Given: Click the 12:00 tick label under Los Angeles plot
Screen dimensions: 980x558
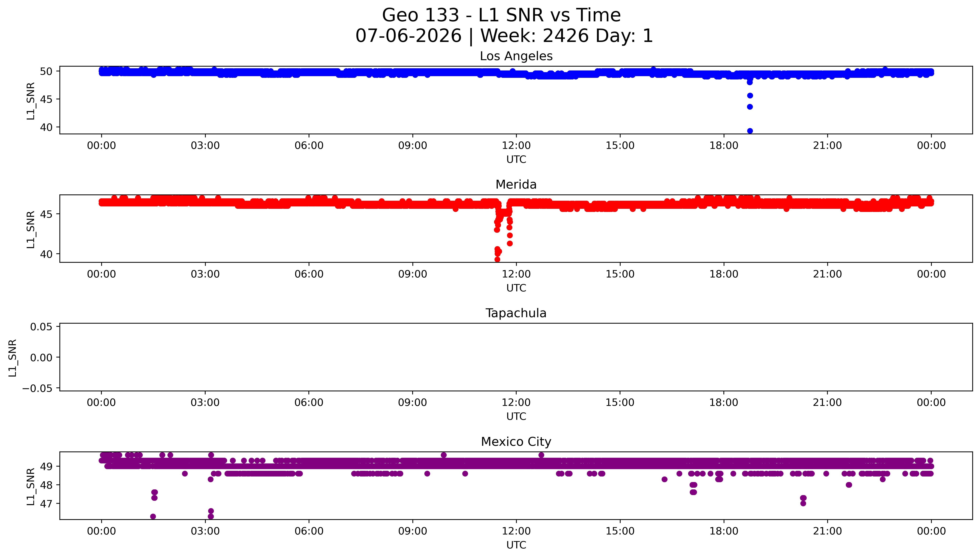Looking at the screenshot, I should (x=516, y=146).
